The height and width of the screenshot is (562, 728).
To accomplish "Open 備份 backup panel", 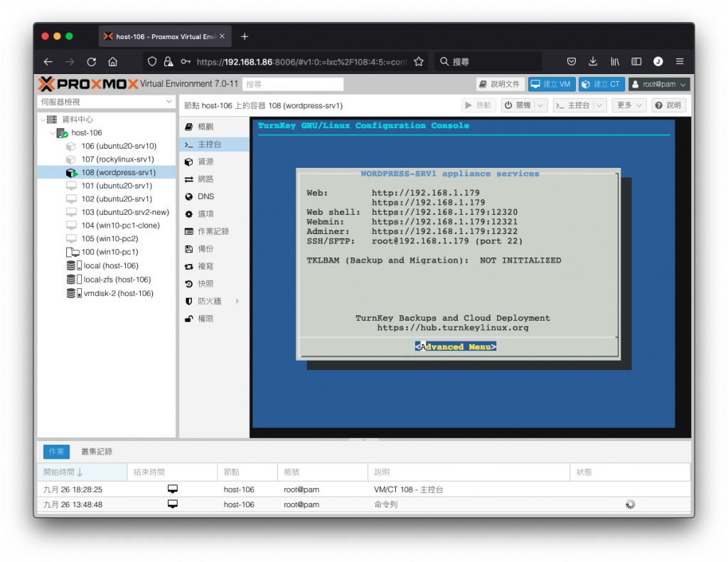I will [x=214, y=249].
